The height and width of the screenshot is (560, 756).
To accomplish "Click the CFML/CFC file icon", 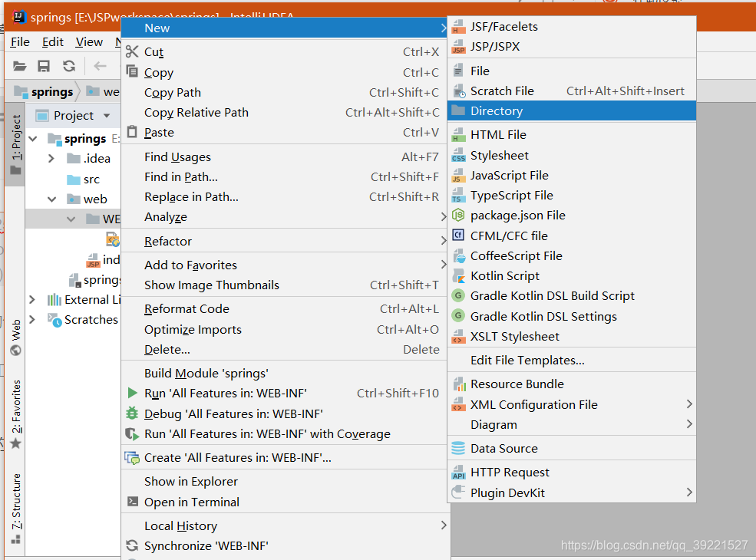I will (458, 236).
